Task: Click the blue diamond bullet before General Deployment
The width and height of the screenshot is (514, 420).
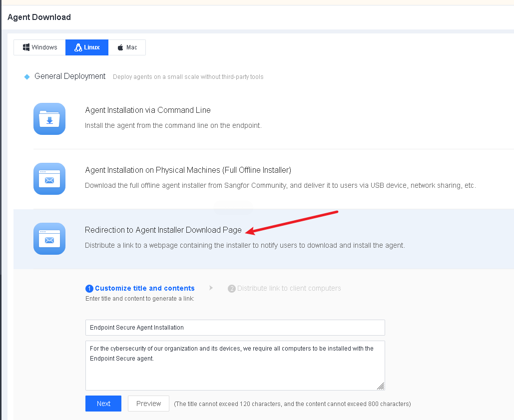Action: click(x=27, y=77)
